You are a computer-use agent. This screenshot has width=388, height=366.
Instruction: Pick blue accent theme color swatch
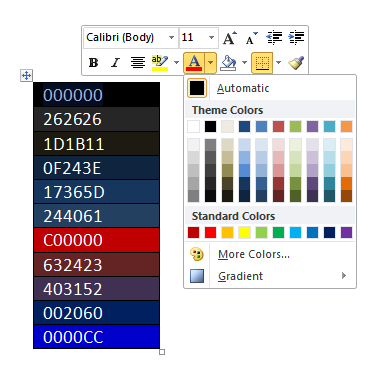[x=262, y=127]
